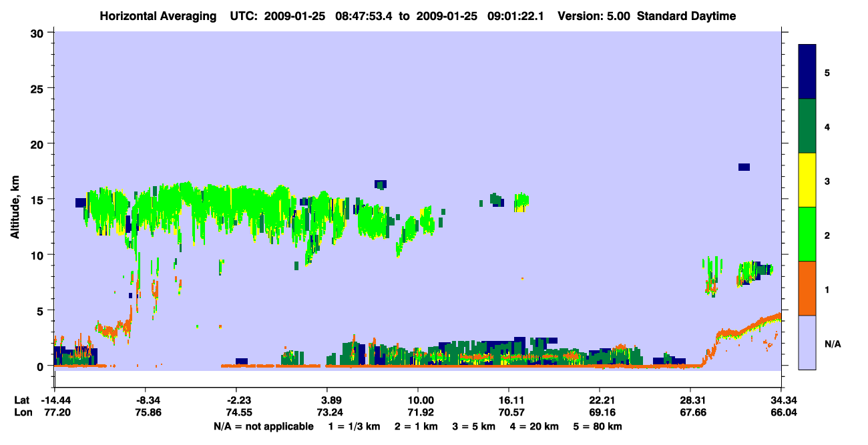Click the "Standard Daytime" text in title
The image size is (868, 445).
pyautogui.click(x=686, y=16)
